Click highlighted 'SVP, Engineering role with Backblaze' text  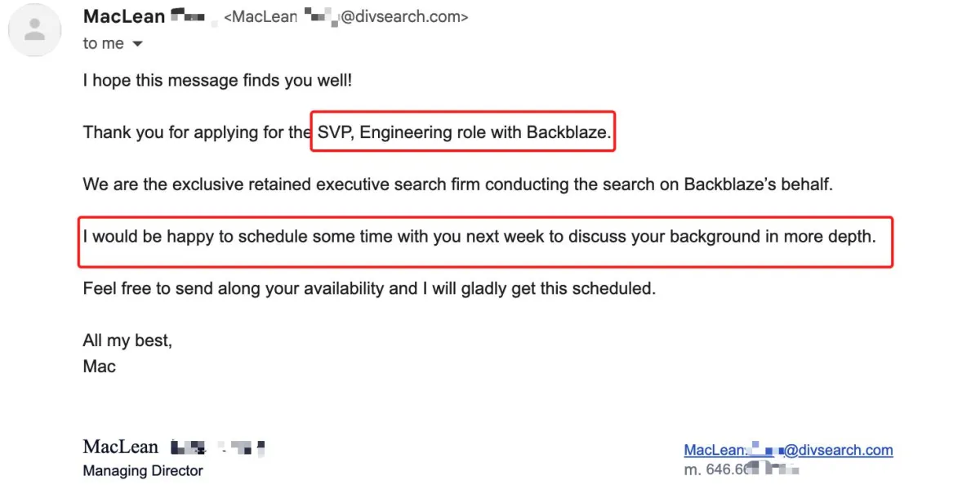[464, 132]
